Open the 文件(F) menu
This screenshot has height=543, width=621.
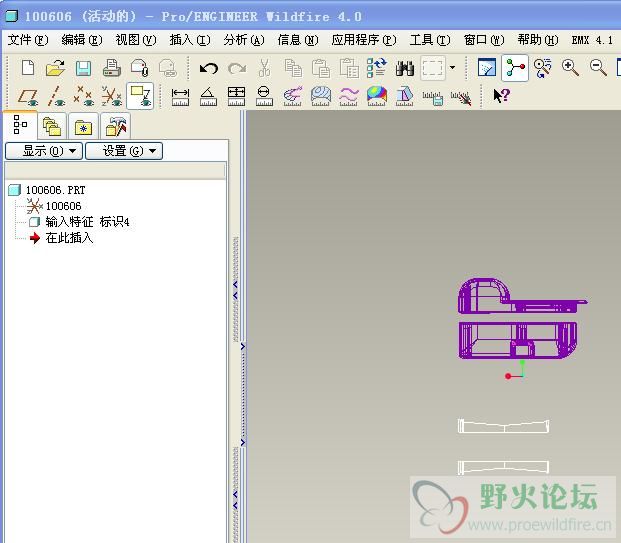click(x=28, y=40)
